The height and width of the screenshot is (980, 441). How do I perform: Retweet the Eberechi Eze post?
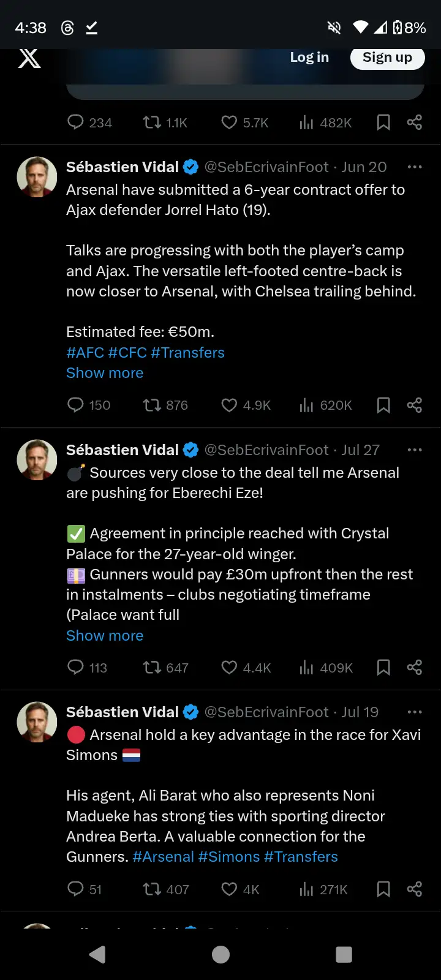click(x=152, y=668)
